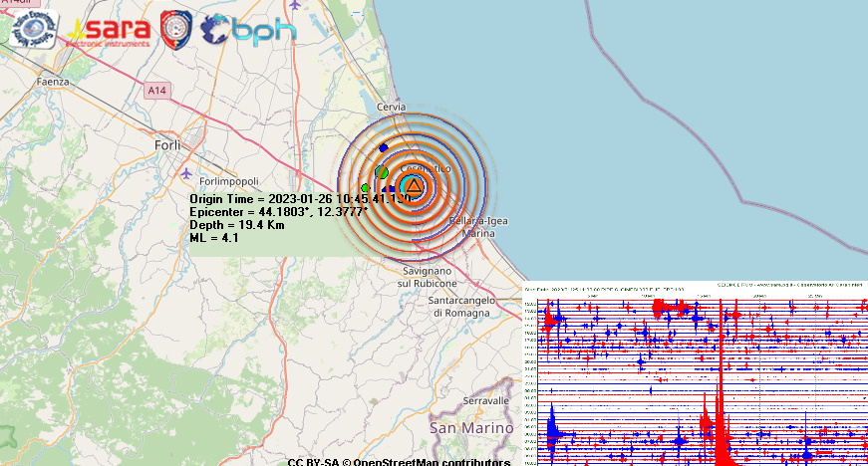Open the seismogram helicorder thumbnail
This screenshot has height=466, width=868.
(695, 373)
